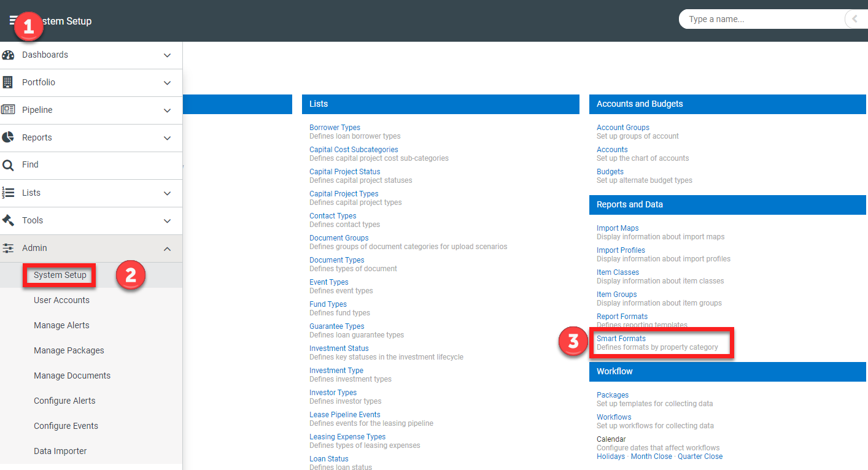Click the Quarter Close link

tap(700, 456)
